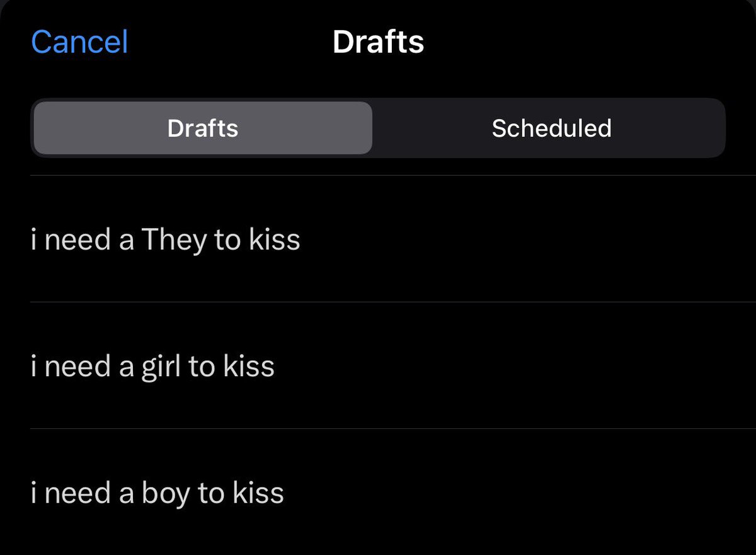This screenshot has height=555, width=756.
Task: Select the divider between girl and boy drafts
Action: coord(393,429)
